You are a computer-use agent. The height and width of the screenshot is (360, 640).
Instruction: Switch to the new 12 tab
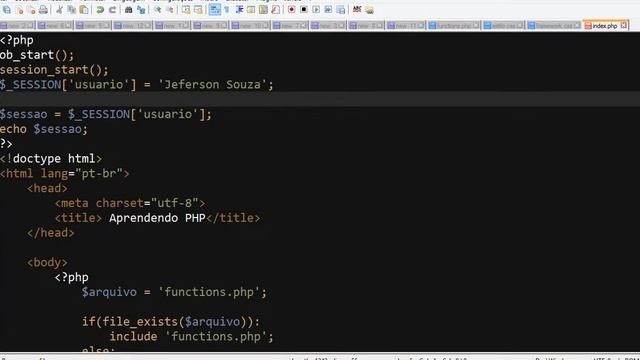(133, 26)
